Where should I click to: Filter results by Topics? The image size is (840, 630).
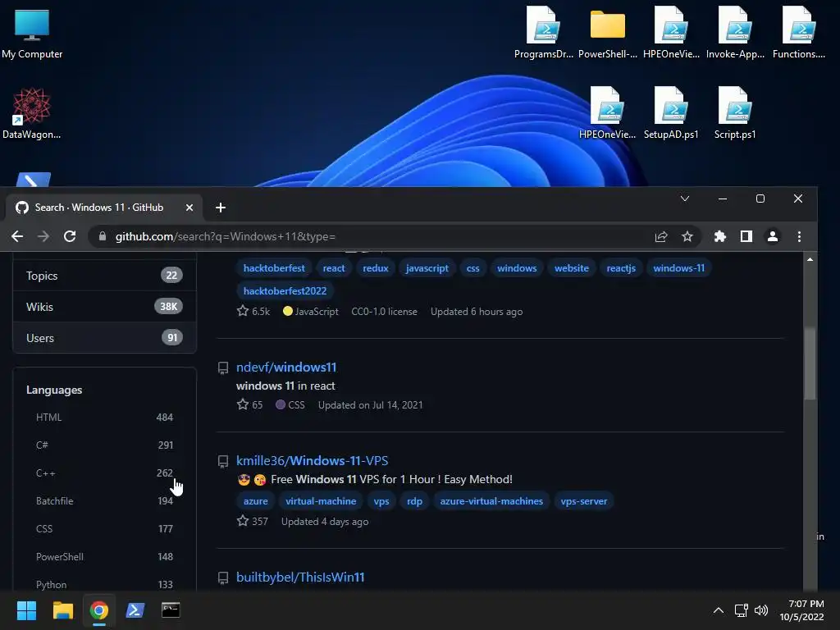(104, 276)
